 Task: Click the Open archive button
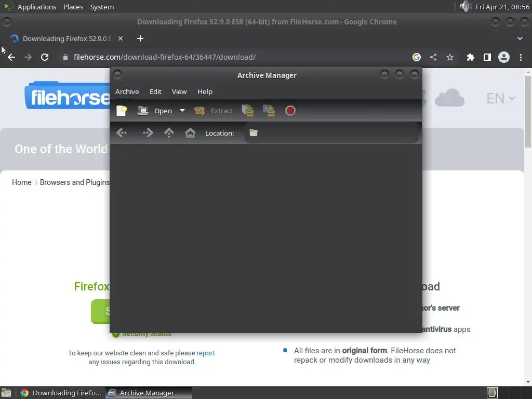click(x=155, y=111)
